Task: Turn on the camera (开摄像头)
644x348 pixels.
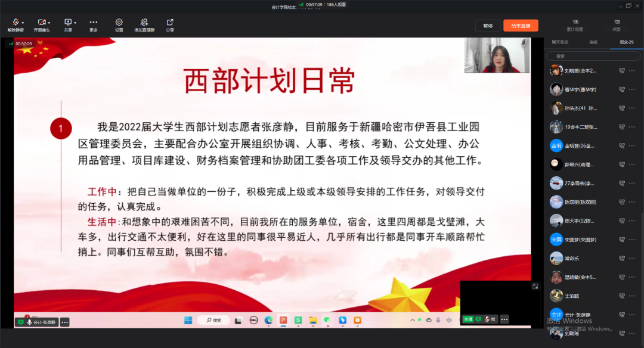Action: [41, 22]
